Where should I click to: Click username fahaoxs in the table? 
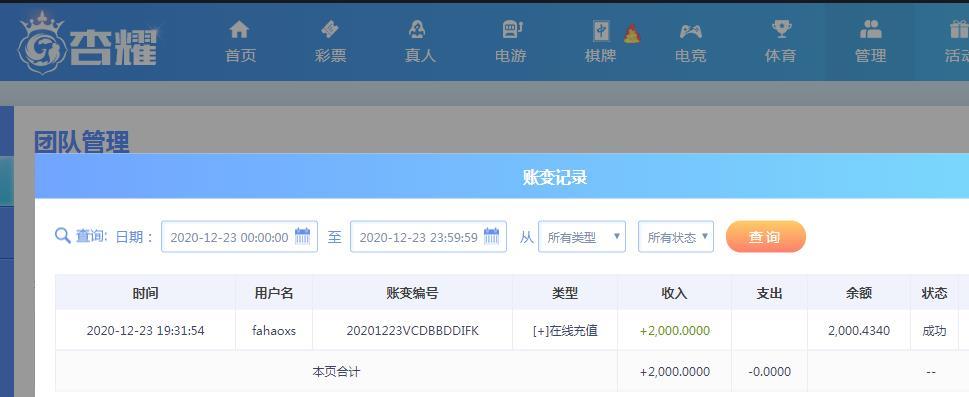pyautogui.click(x=274, y=331)
